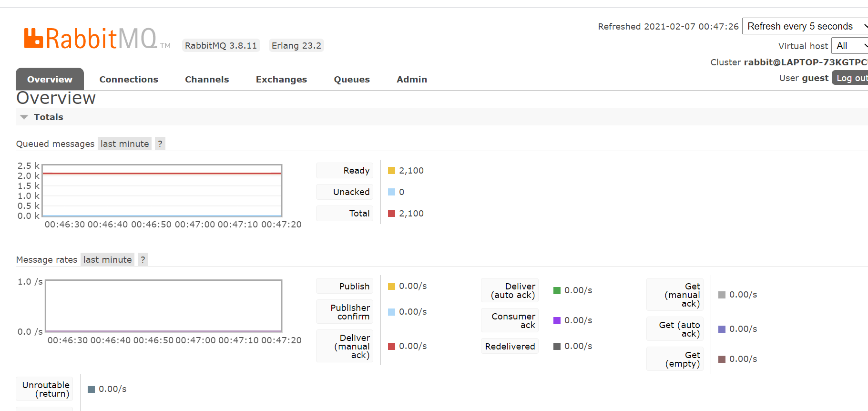
Task: Click the Unacked legend label
Action: coord(345,192)
